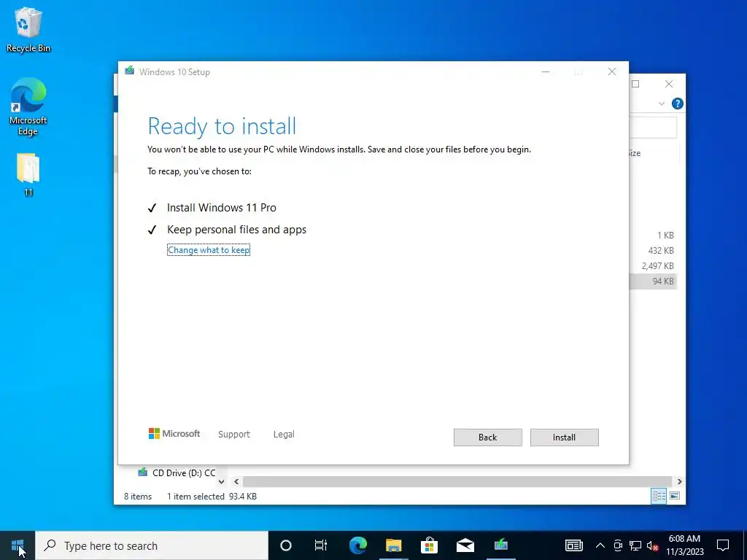Image resolution: width=747 pixels, height=560 pixels.
Task: Close the File Explorer window behind
Action: click(669, 85)
